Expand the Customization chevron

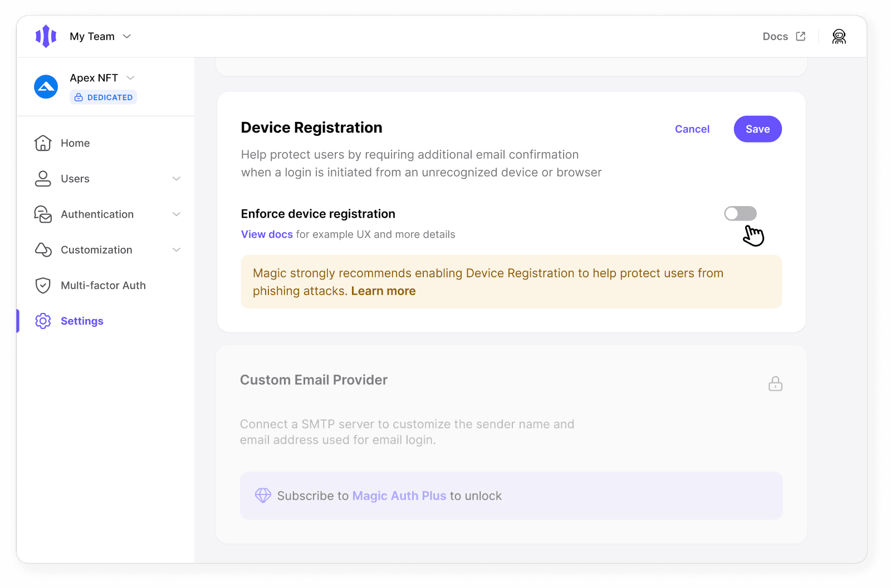(177, 250)
